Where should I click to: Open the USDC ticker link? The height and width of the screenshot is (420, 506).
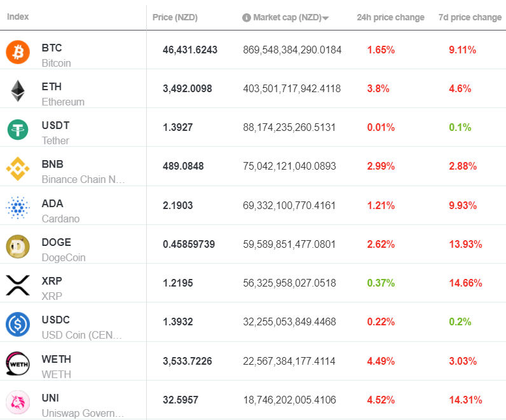pos(55,320)
